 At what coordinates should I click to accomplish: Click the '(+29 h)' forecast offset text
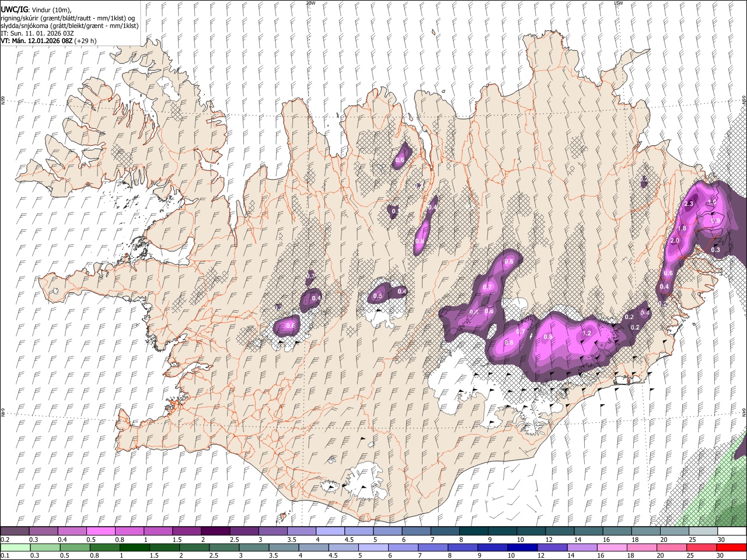pos(85,41)
